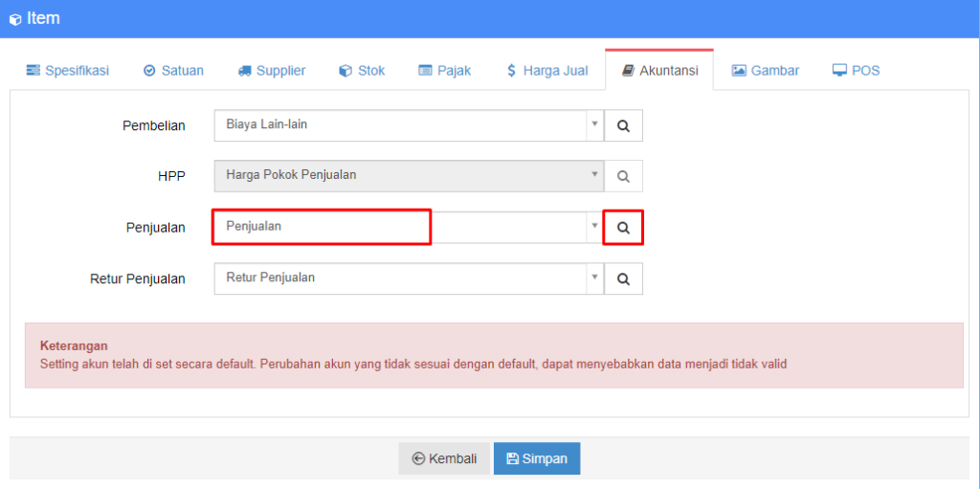Image resolution: width=980 pixels, height=489 pixels.
Task: Click the search icon next to Pembelian
Action: point(623,125)
